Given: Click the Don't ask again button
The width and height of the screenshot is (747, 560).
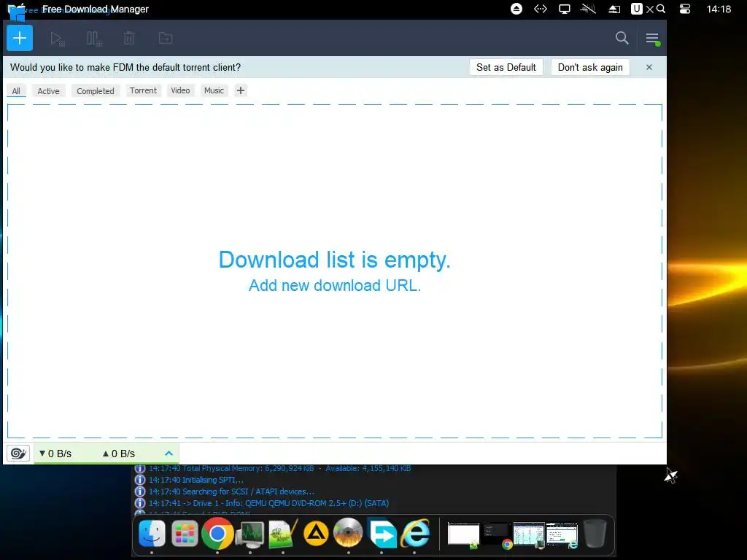Looking at the screenshot, I should click(590, 67).
